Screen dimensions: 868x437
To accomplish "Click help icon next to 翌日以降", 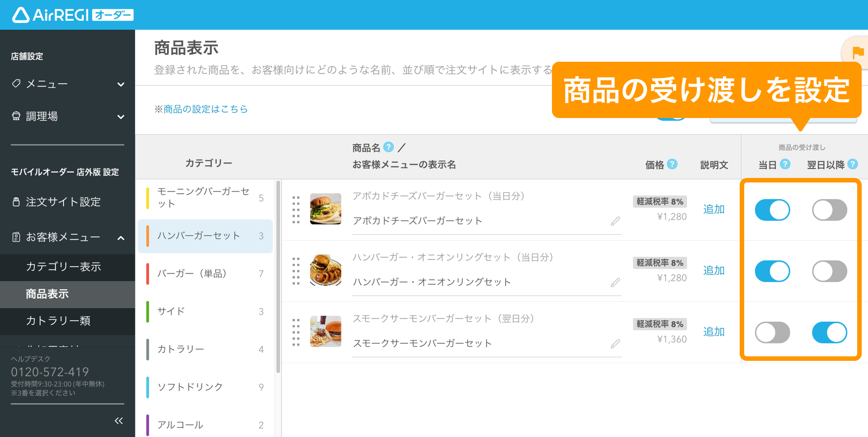I will click(x=853, y=164).
